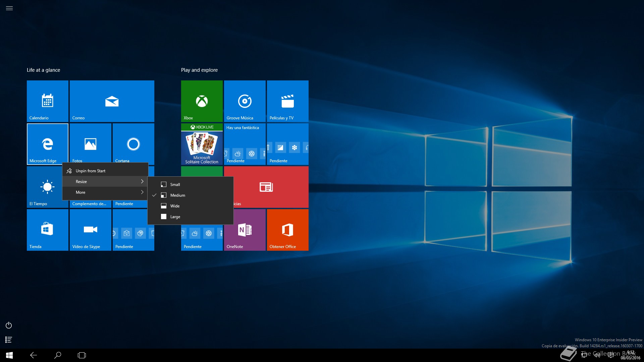Open the Correo mail tile
Screen dimensions: 644x362
(x=112, y=101)
